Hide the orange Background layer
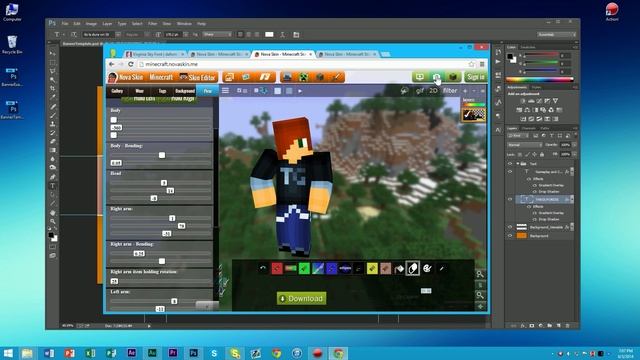This screenshot has width=640, height=360. tap(510, 236)
